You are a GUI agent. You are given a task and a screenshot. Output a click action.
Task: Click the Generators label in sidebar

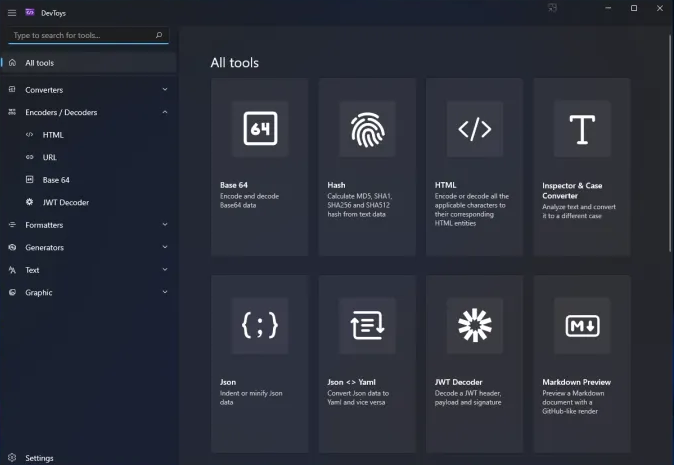pyautogui.click(x=44, y=248)
